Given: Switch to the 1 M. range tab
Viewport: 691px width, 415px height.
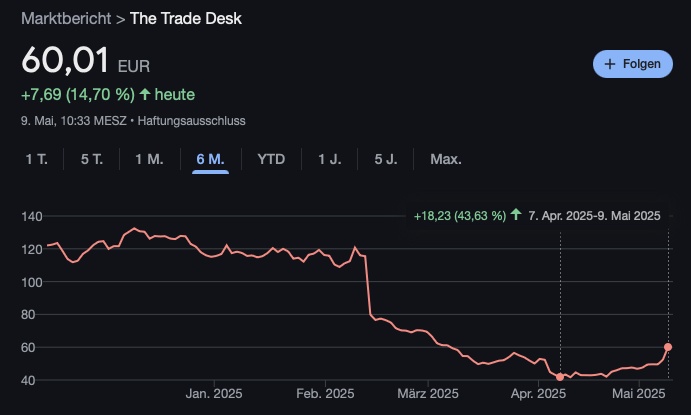Looking at the screenshot, I should 149,159.
